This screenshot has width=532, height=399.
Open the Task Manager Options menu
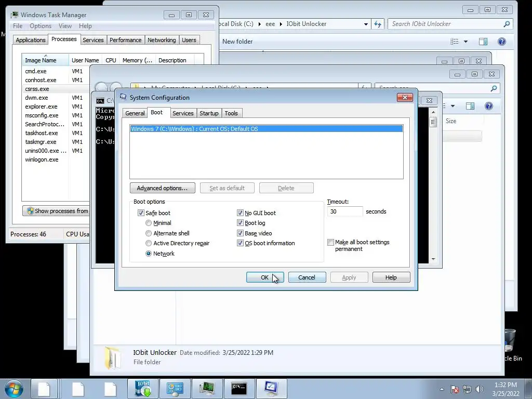(x=41, y=26)
